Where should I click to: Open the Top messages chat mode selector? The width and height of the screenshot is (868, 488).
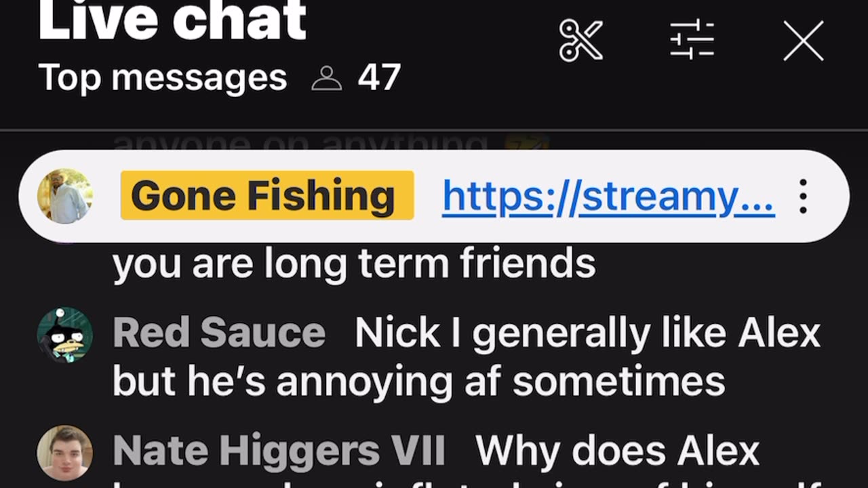tap(163, 78)
